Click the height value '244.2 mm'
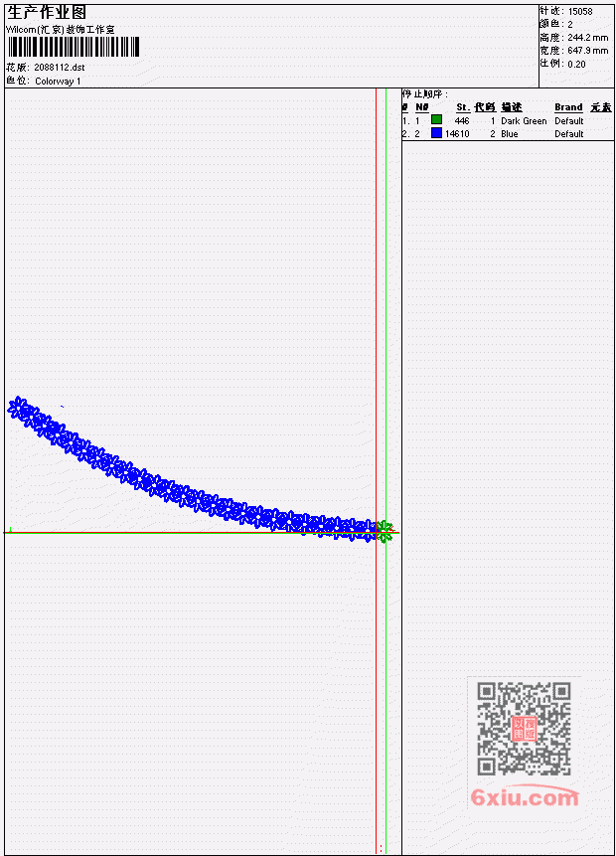This screenshot has width=616, height=856. [587, 38]
